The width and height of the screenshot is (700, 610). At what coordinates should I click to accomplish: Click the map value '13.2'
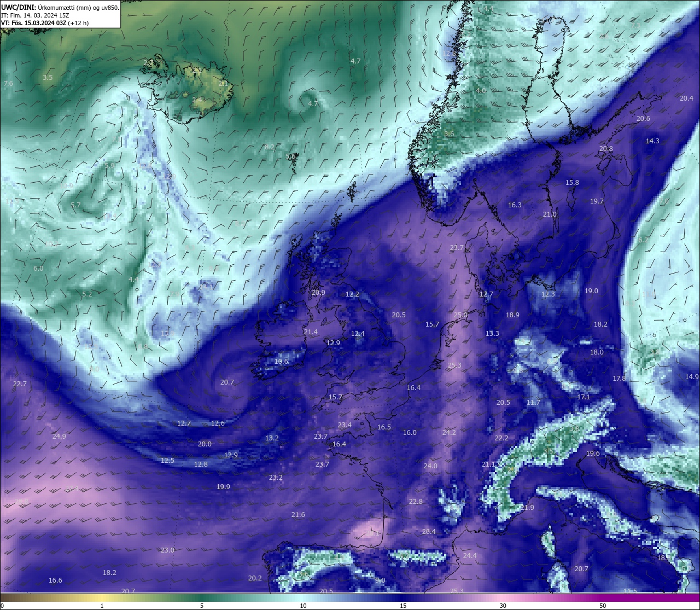(x=272, y=438)
